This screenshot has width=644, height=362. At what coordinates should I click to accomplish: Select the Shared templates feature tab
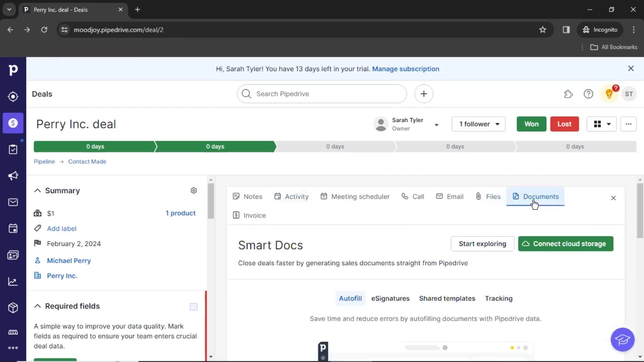point(447,298)
